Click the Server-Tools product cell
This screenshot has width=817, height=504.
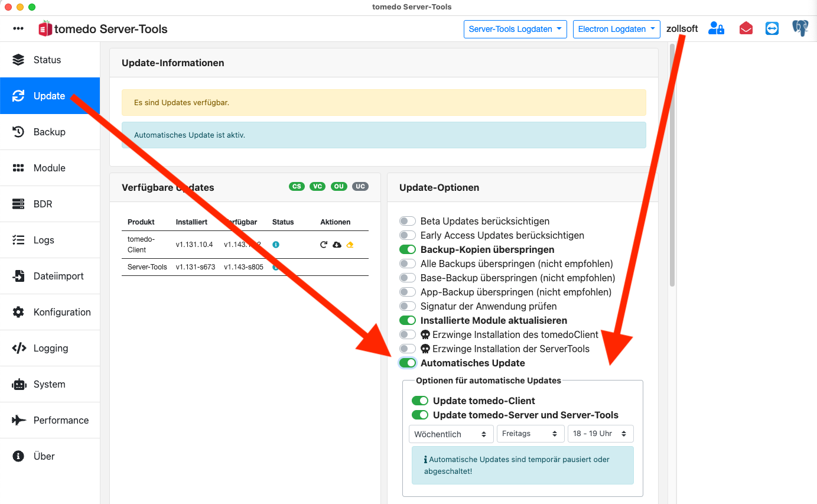click(148, 267)
